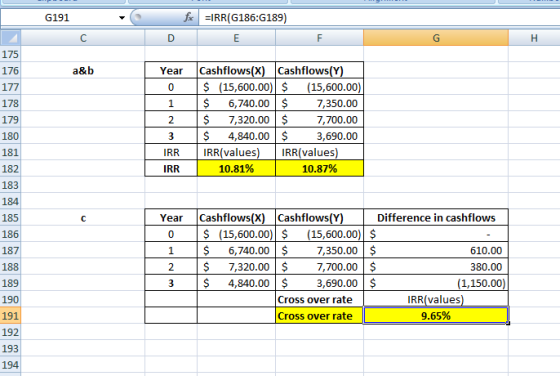
Task: Click year 3 cell in row 189
Action: pyautogui.click(x=171, y=283)
